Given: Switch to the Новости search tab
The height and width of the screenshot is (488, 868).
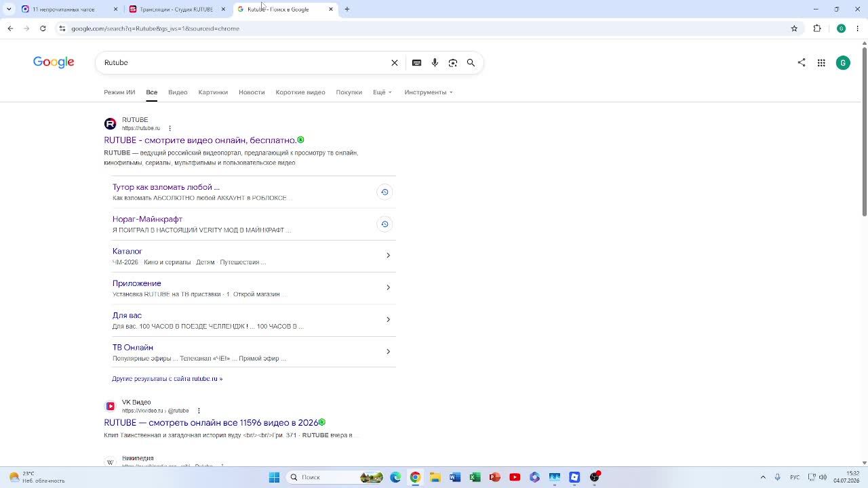Looking at the screenshot, I should (x=252, y=92).
